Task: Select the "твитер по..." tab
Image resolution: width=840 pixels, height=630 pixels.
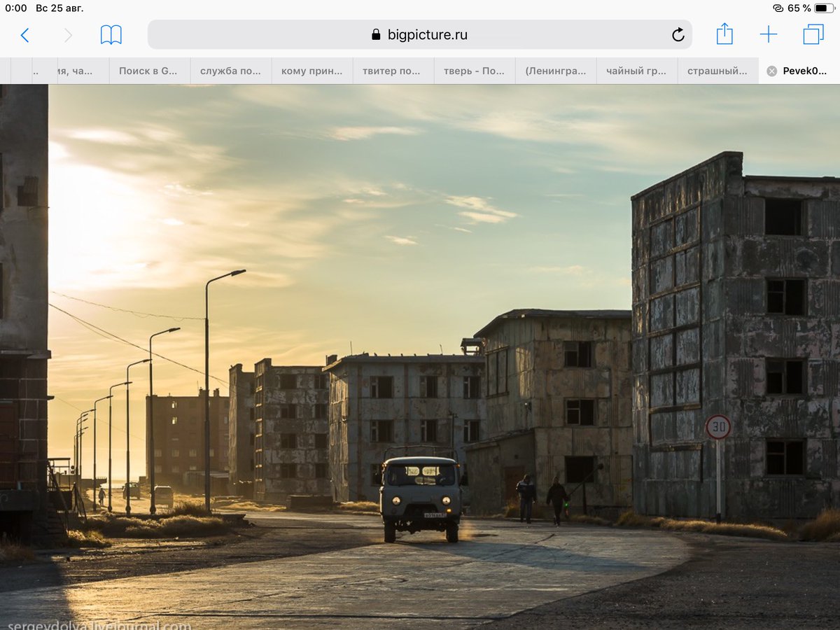Action: (393, 71)
